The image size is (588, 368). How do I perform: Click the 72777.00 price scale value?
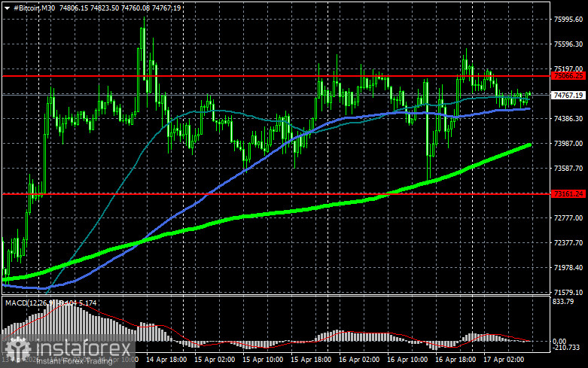coord(568,218)
